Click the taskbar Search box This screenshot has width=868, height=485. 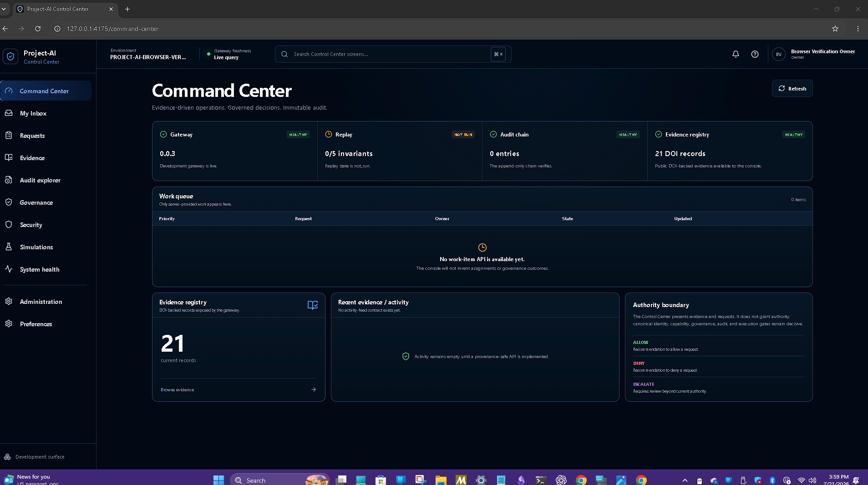279,480
